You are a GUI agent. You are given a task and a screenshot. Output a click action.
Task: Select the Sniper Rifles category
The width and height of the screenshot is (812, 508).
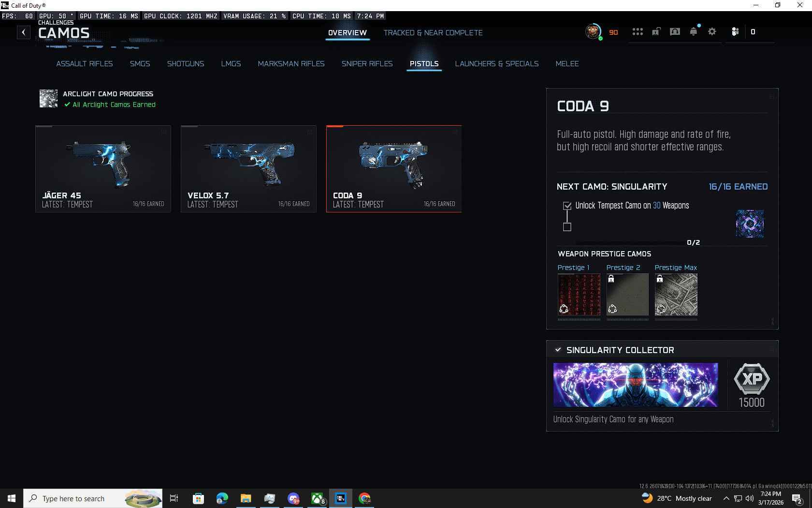(367, 64)
